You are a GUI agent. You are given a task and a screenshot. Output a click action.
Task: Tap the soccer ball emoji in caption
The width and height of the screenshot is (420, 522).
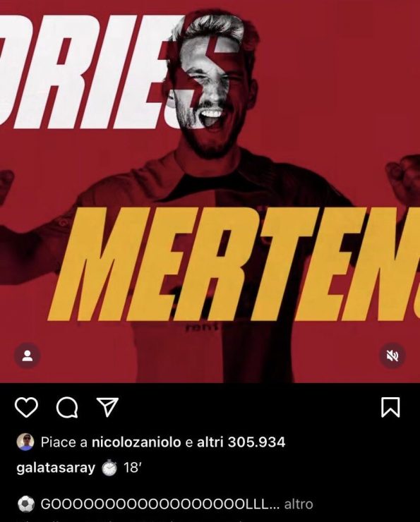tap(25, 504)
